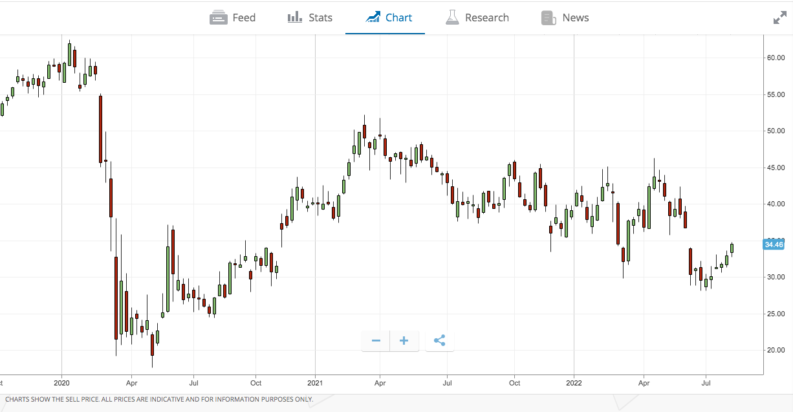The image size is (793, 412).
Task: Zoom out chart with minus button
Action: coord(376,341)
